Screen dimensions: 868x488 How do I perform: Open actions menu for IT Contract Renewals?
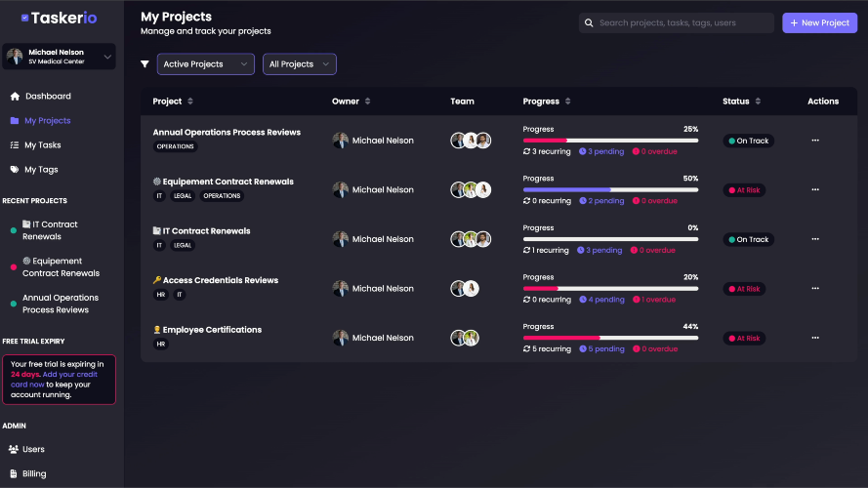point(815,239)
